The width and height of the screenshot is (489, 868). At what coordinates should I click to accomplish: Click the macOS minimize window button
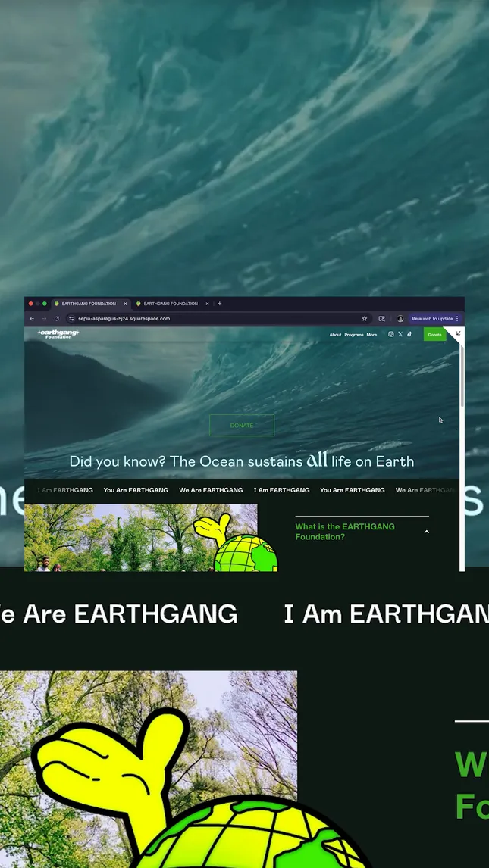(x=38, y=304)
